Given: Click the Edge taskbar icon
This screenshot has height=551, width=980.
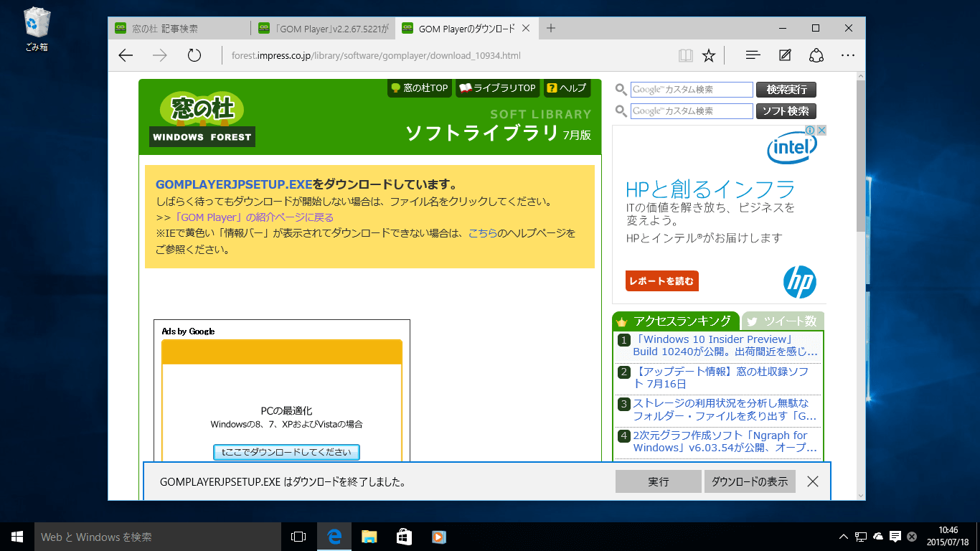Looking at the screenshot, I should pyautogui.click(x=334, y=537).
